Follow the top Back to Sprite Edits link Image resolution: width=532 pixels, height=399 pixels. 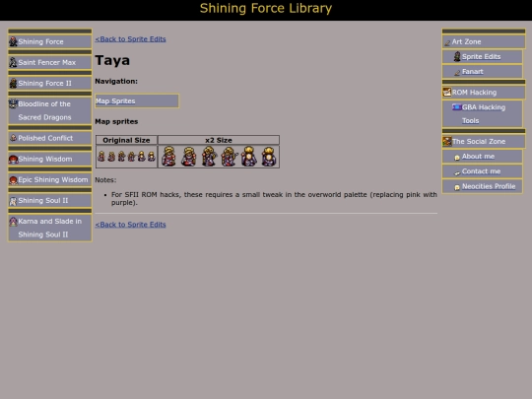pyautogui.click(x=130, y=39)
